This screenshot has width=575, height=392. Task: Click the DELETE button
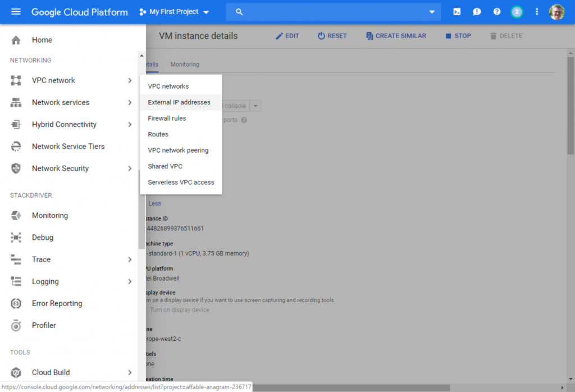[506, 36]
